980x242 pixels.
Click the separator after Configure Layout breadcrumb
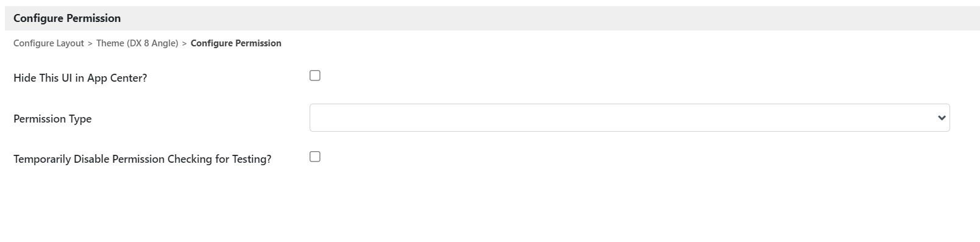90,43
